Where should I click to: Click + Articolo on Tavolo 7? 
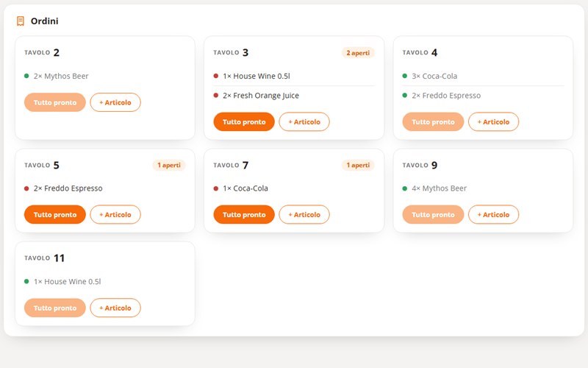(304, 215)
